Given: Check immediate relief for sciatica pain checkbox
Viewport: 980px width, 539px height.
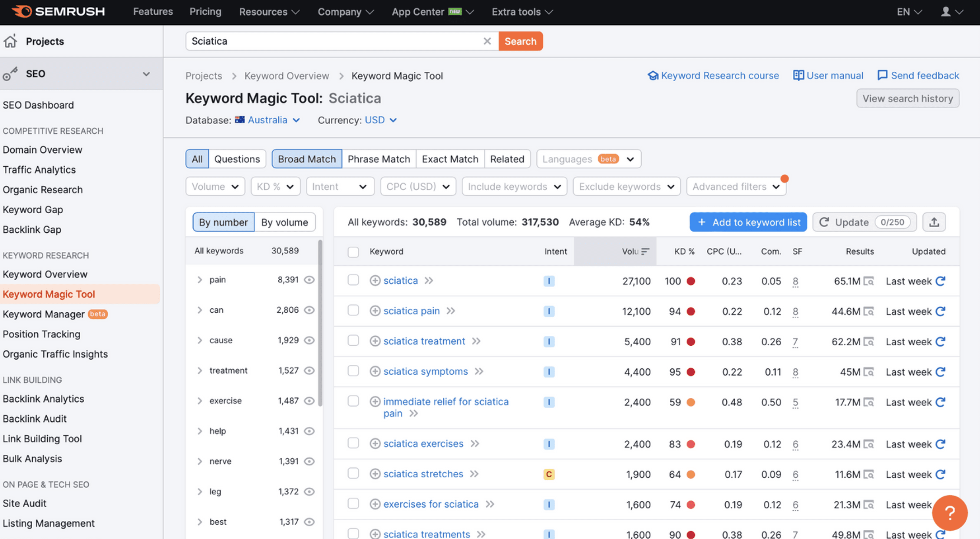Looking at the screenshot, I should point(353,401).
